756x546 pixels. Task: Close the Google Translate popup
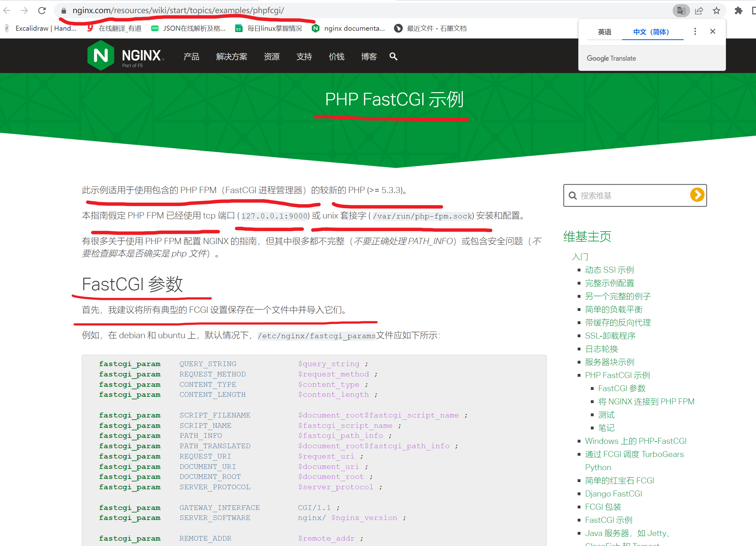click(713, 31)
